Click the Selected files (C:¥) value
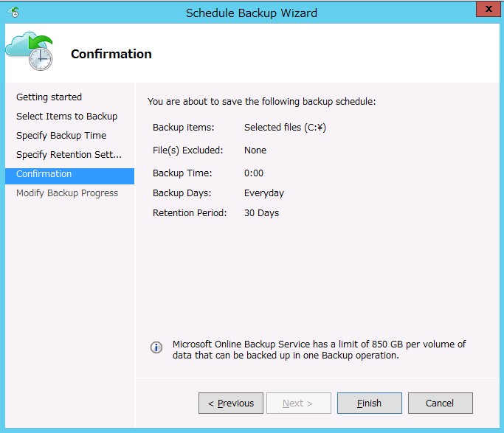Viewport: 504px width, 433px height. point(285,128)
